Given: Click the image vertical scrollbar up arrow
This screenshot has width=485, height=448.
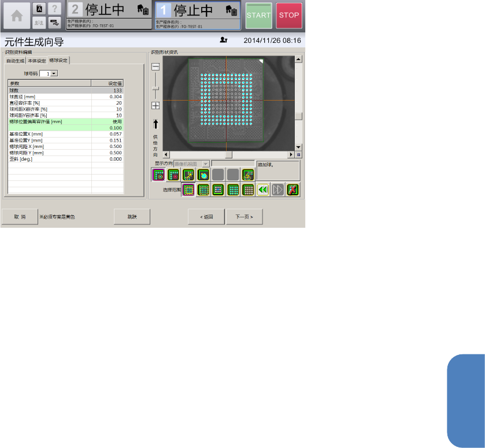Looking at the screenshot, I should [298, 59].
